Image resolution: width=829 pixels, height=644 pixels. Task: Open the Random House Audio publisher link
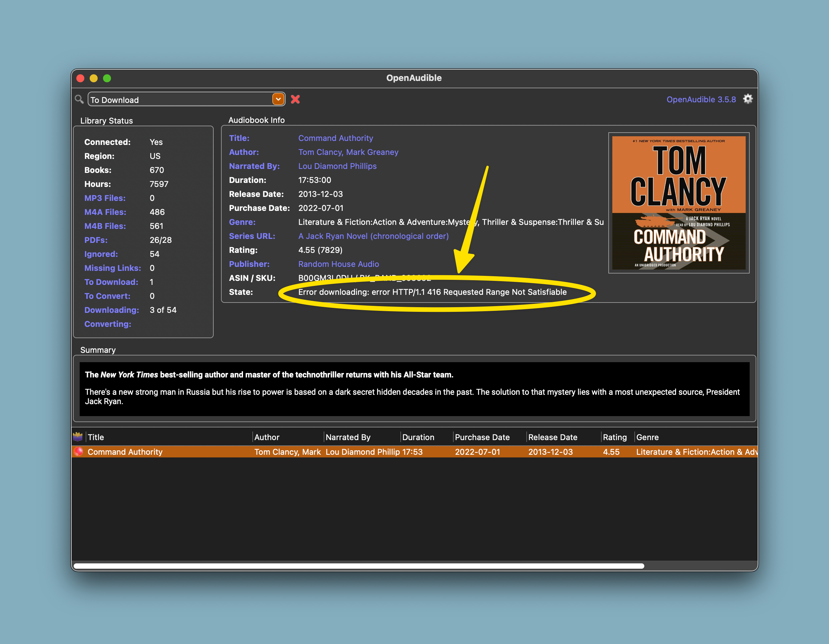coord(338,264)
